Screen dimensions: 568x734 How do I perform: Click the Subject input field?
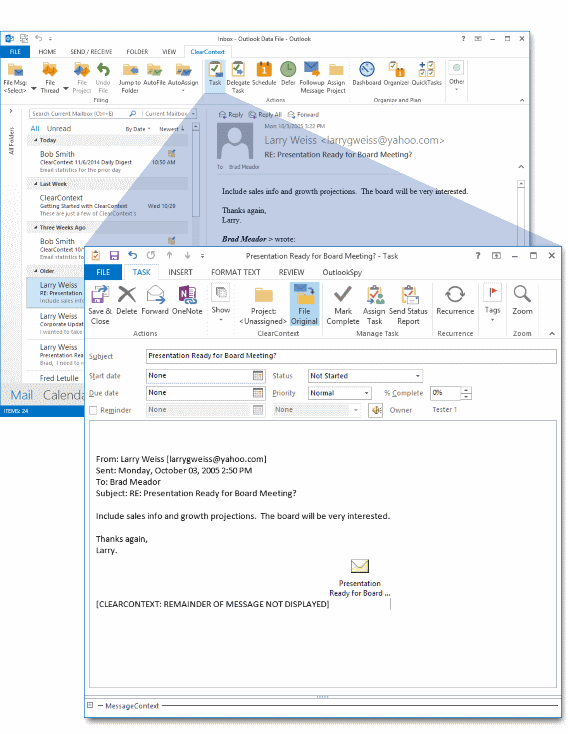coord(351,356)
